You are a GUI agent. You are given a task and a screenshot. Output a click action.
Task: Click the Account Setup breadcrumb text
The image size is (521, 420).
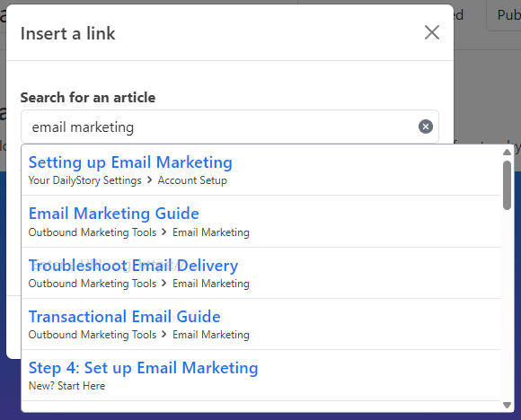coord(192,180)
